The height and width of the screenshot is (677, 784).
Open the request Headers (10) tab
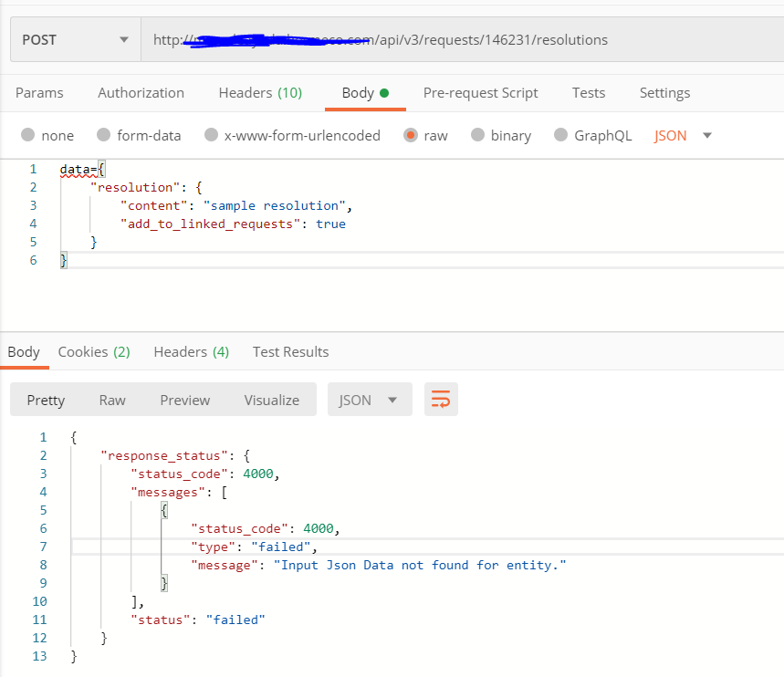pos(260,93)
